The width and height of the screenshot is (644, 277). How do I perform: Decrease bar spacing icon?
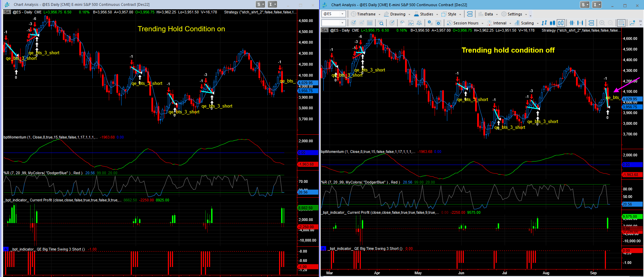[x=572, y=23]
